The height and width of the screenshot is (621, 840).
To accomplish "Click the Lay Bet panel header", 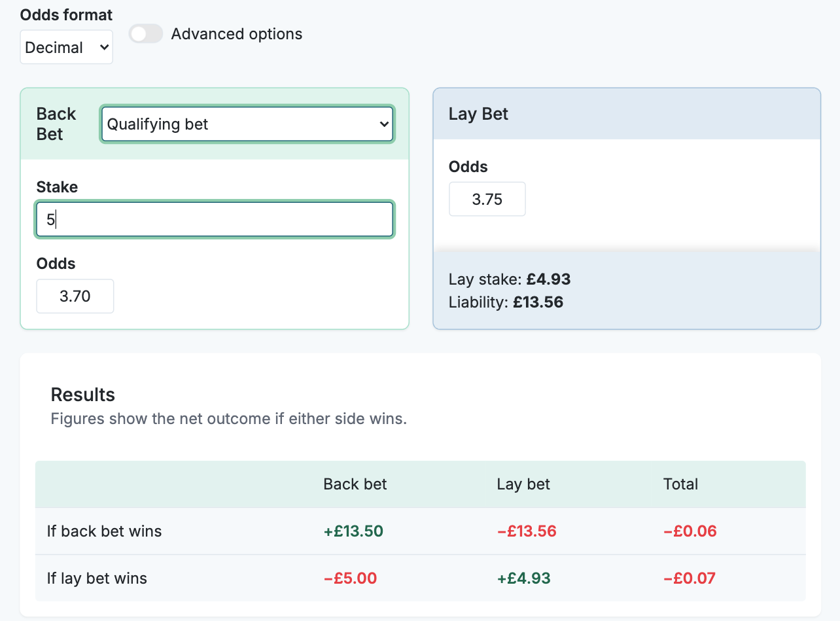I will pyautogui.click(x=478, y=113).
